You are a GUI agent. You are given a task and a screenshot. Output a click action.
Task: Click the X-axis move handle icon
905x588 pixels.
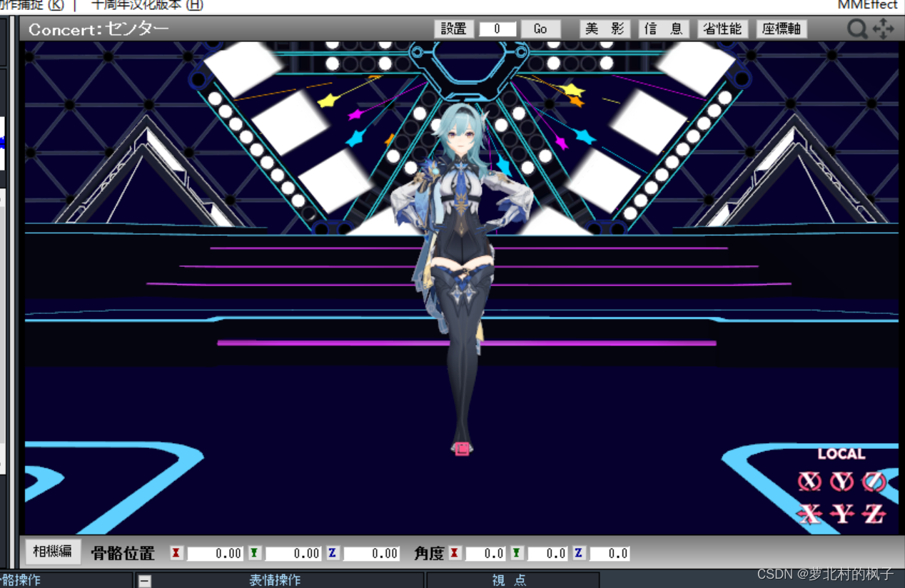click(x=809, y=513)
